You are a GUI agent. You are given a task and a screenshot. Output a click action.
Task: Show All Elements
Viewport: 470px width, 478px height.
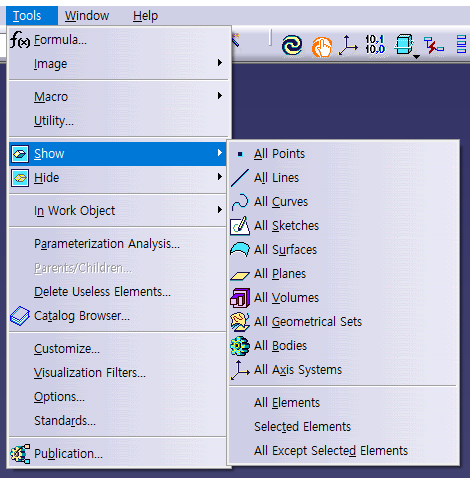[x=343, y=403]
